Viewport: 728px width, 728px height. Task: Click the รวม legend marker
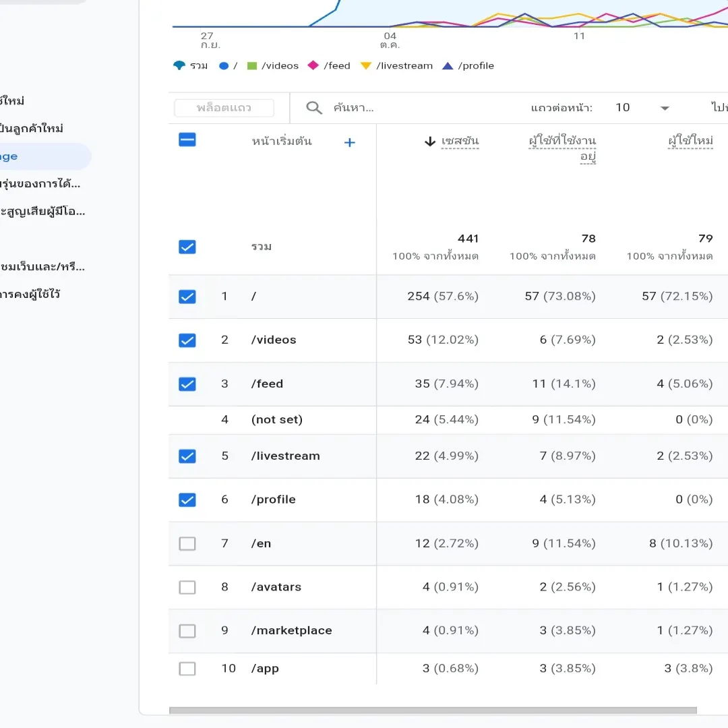coord(179,65)
